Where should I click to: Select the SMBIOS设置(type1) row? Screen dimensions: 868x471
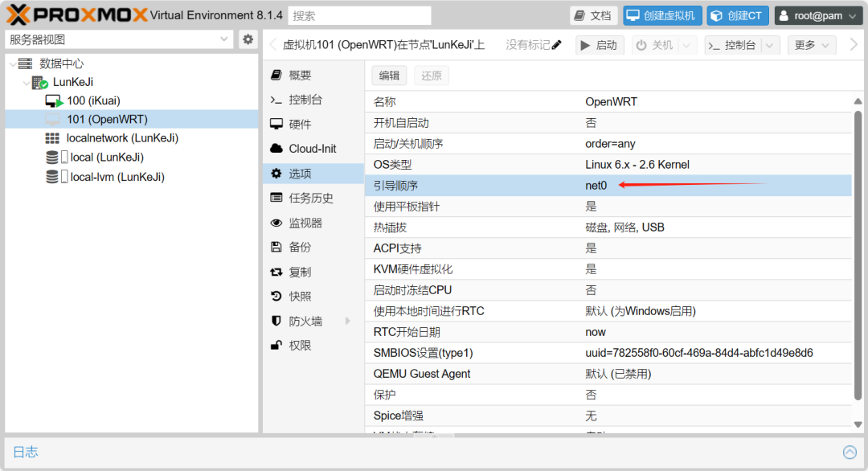pos(608,353)
